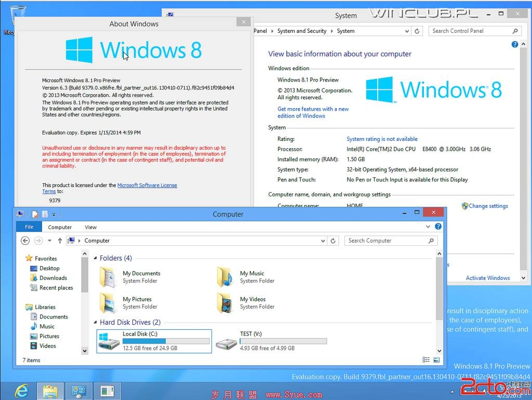
Task: Select Downloads in Favorites
Action: click(x=53, y=278)
